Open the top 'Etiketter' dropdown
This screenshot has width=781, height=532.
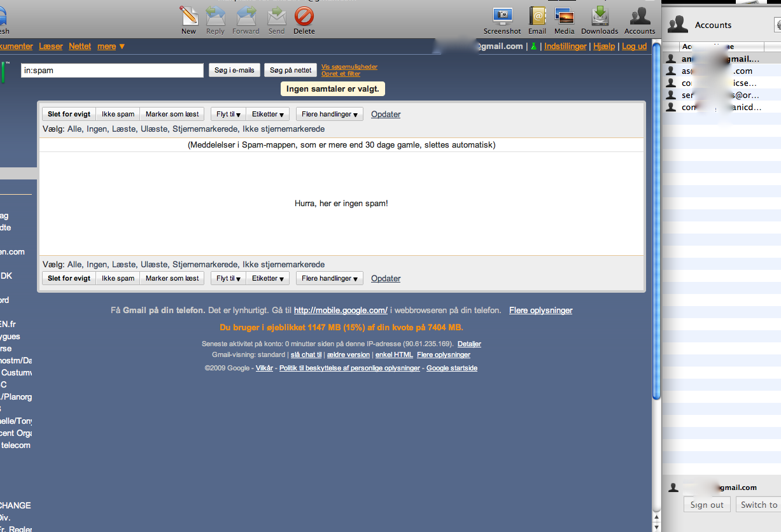(x=267, y=115)
